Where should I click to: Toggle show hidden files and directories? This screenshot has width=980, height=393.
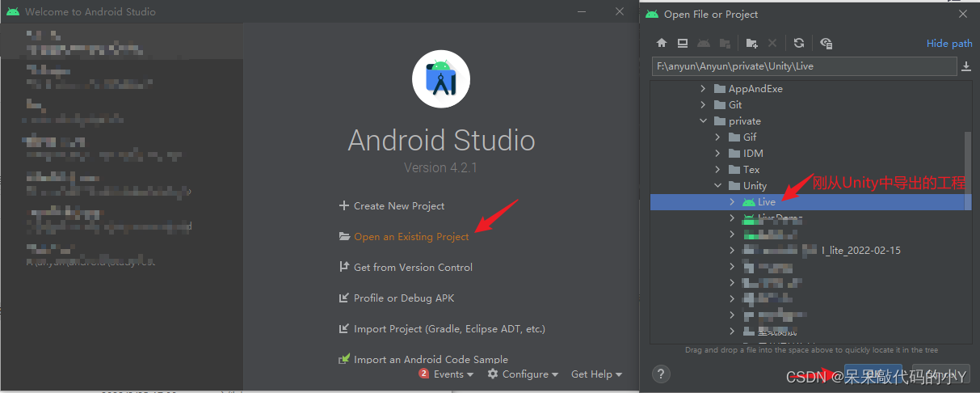(x=826, y=43)
